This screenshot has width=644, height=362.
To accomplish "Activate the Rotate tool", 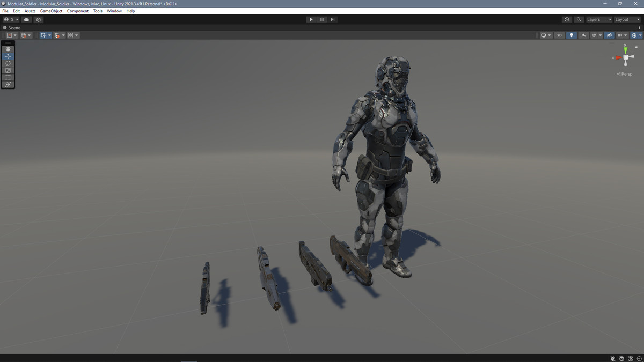I will [8, 63].
